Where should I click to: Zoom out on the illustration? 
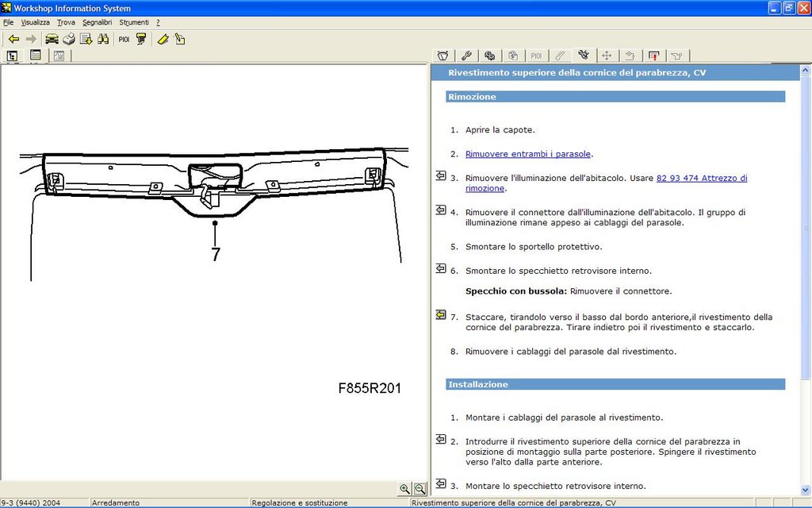click(419, 489)
